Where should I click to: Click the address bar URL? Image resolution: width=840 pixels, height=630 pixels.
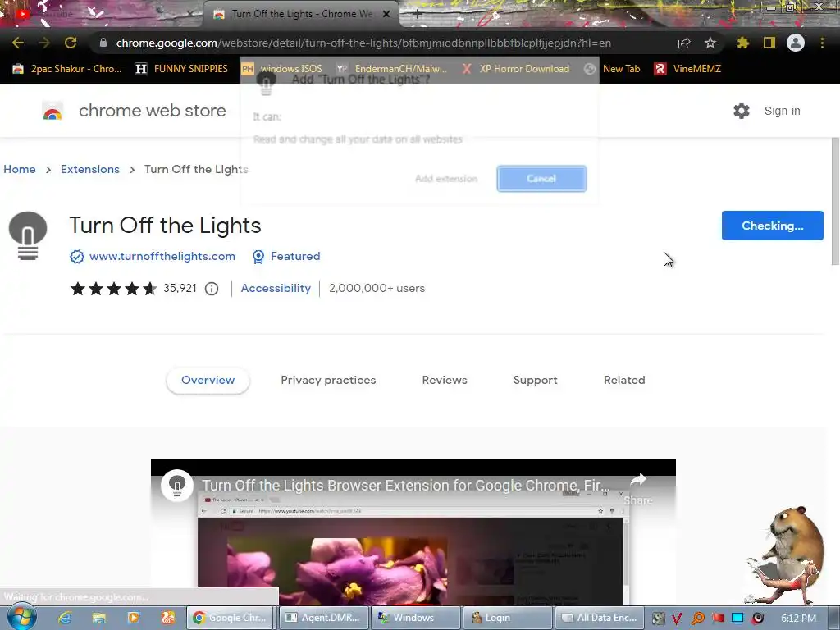click(x=363, y=43)
